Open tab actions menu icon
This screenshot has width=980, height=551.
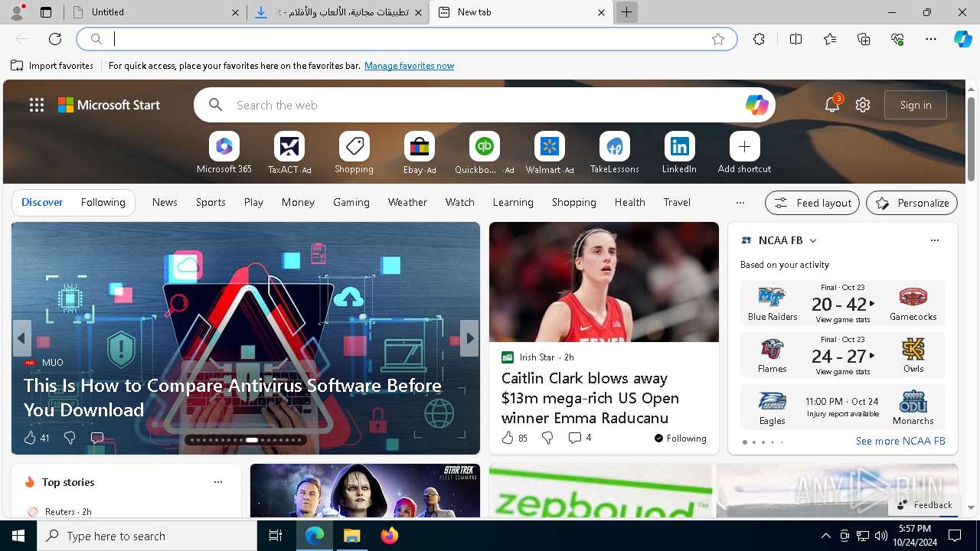pos(46,12)
